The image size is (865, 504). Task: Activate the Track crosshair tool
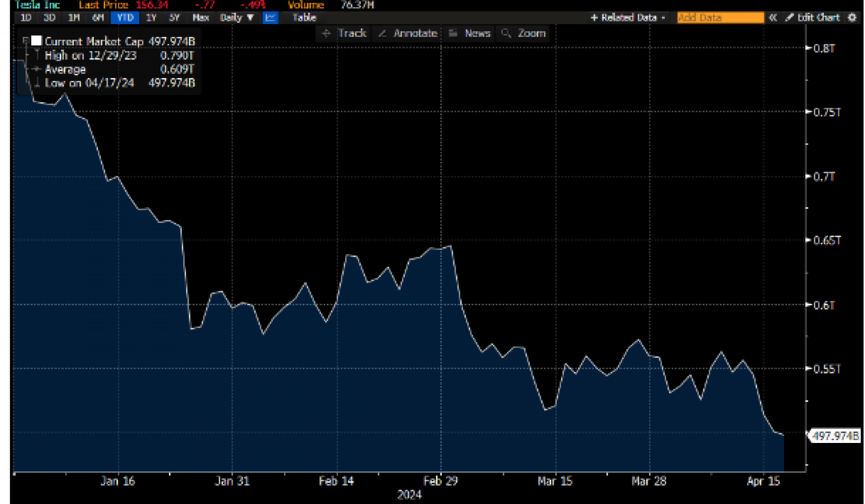coord(344,33)
